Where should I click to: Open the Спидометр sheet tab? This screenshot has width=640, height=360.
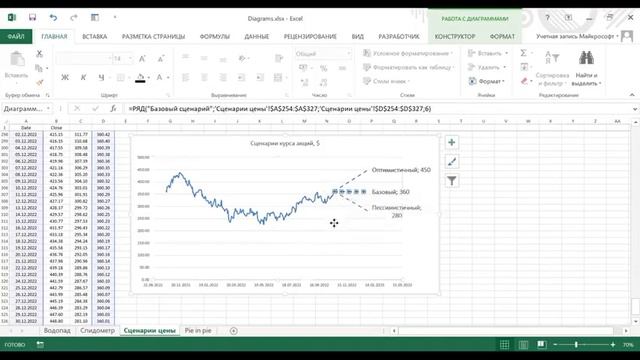(x=97, y=331)
